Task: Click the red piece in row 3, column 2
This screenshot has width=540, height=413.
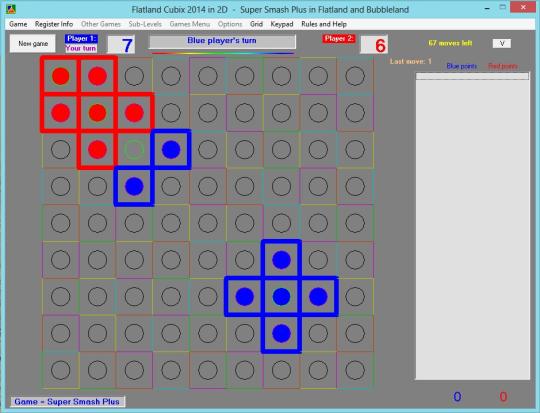Action: tap(97, 149)
